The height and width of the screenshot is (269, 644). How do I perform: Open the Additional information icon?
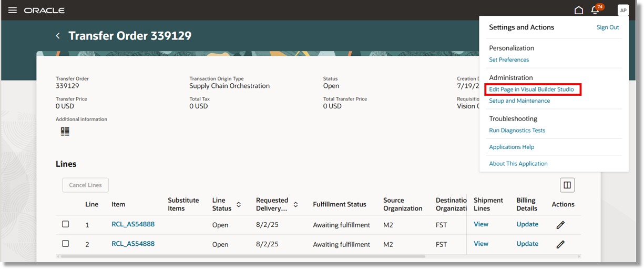coord(65,132)
